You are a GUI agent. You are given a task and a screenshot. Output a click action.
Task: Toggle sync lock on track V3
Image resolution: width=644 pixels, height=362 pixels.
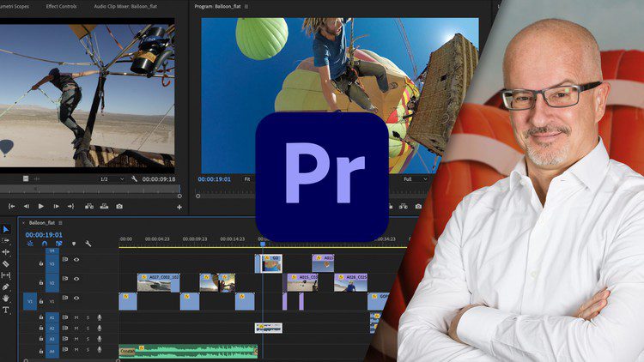pos(65,259)
